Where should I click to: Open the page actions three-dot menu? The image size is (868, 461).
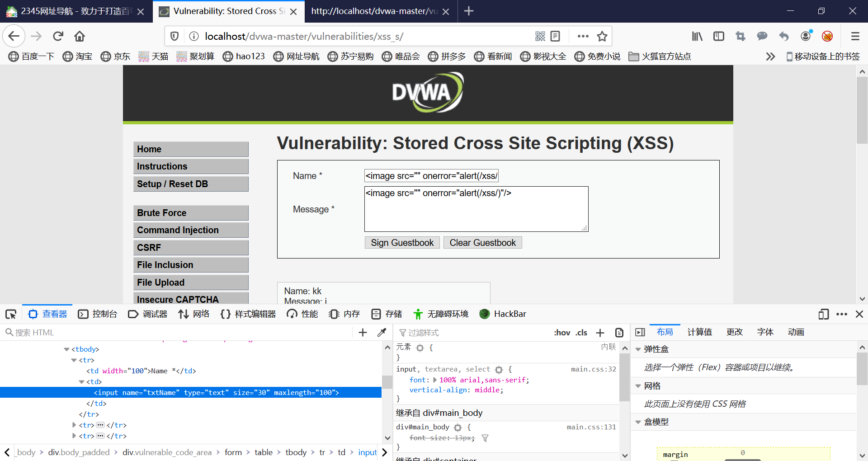point(583,36)
